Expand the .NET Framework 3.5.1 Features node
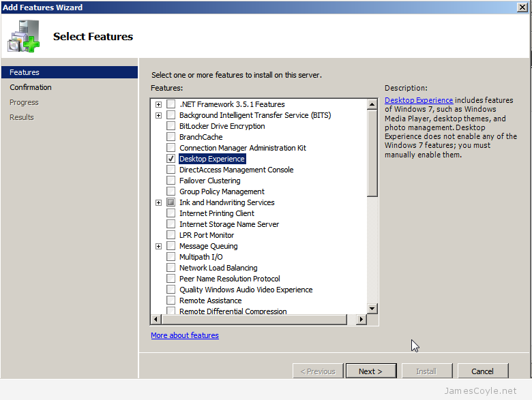The width and height of the screenshot is (532, 400). coord(158,104)
